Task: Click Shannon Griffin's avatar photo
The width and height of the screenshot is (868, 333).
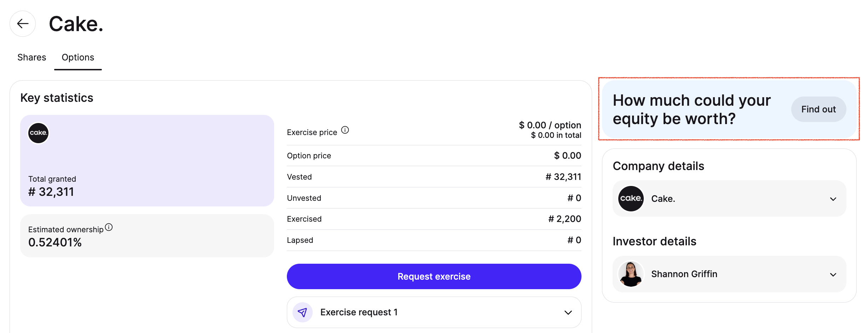Action: (631, 274)
